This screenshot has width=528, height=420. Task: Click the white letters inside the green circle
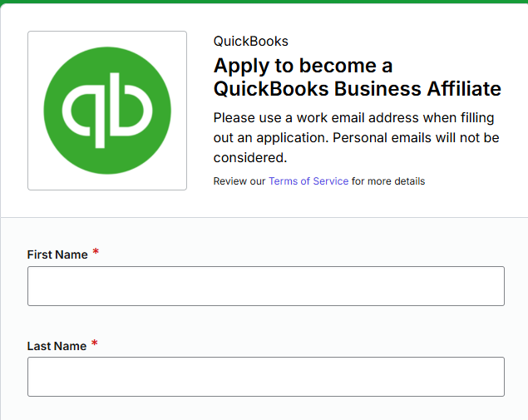(x=107, y=111)
